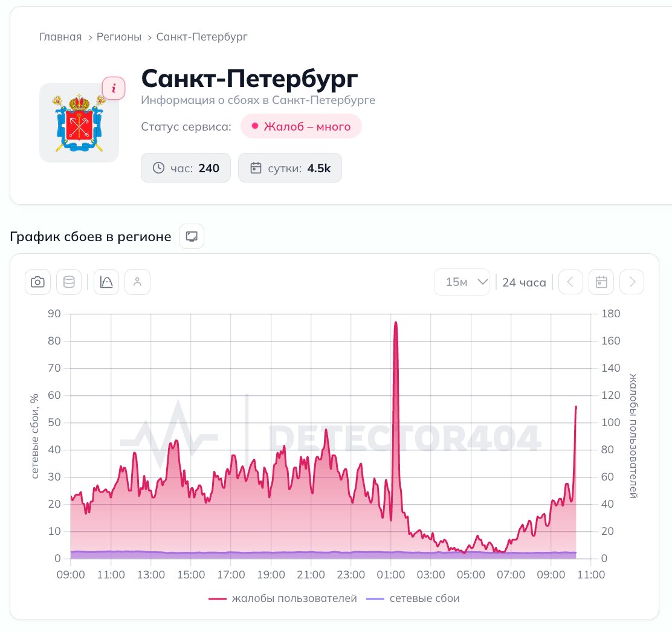This screenshot has height=631, width=672.
Task: Click жалобы пользователей vertical axis title
Action: [633, 436]
